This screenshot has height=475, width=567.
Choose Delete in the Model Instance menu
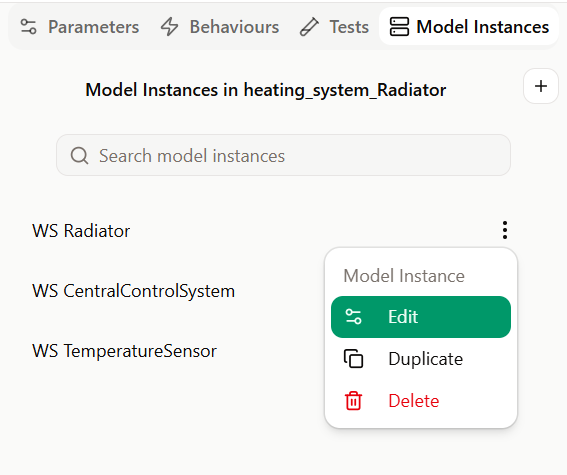click(421, 401)
